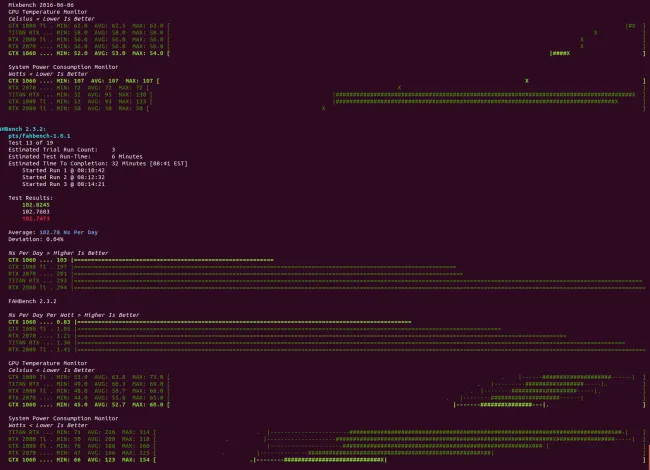Click "Estimated Trial Run Count: 3"

pyautogui.click(x=62, y=150)
